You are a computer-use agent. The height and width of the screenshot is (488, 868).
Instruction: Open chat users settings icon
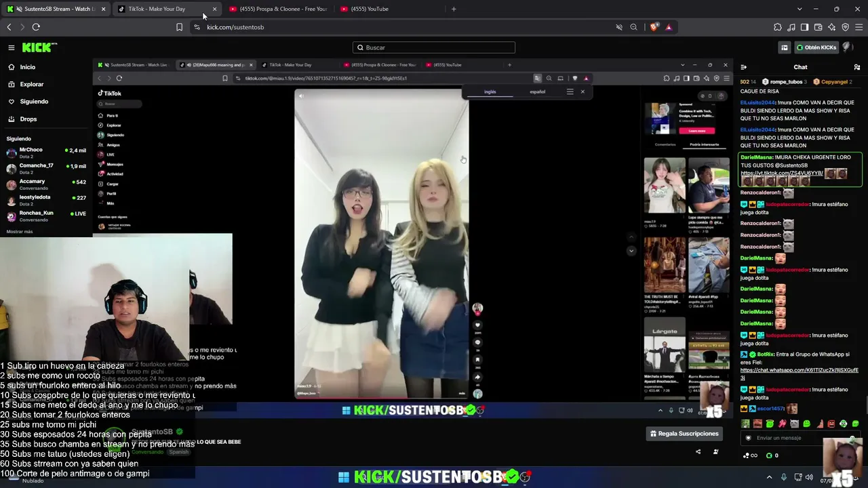coord(857,67)
